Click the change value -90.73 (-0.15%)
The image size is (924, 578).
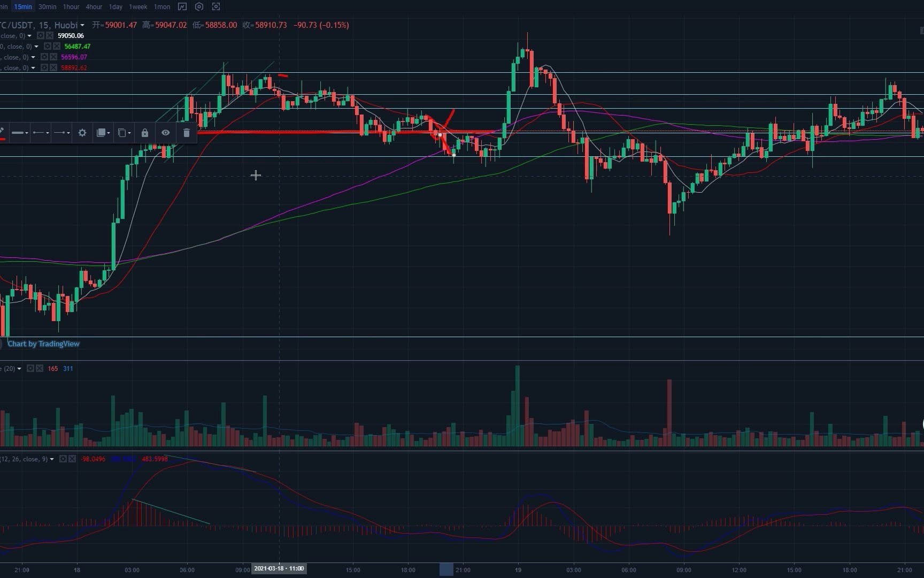pyautogui.click(x=321, y=25)
